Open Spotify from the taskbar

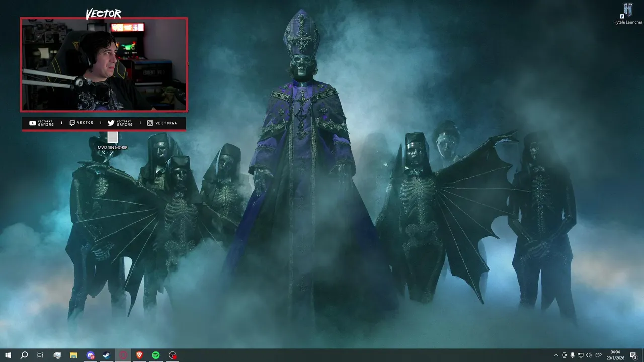tap(156, 355)
